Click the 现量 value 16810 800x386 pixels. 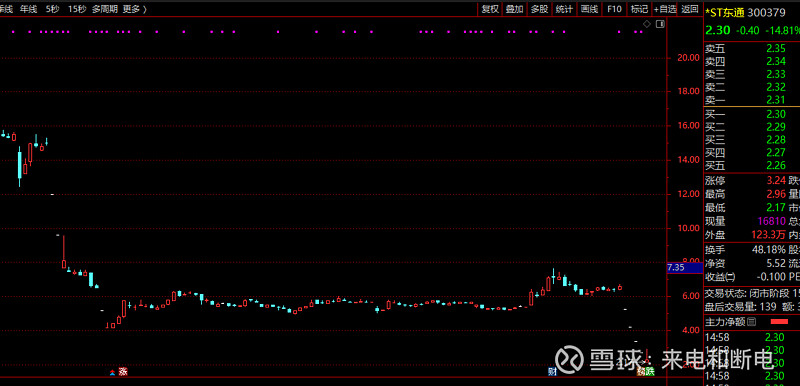click(771, 222)
